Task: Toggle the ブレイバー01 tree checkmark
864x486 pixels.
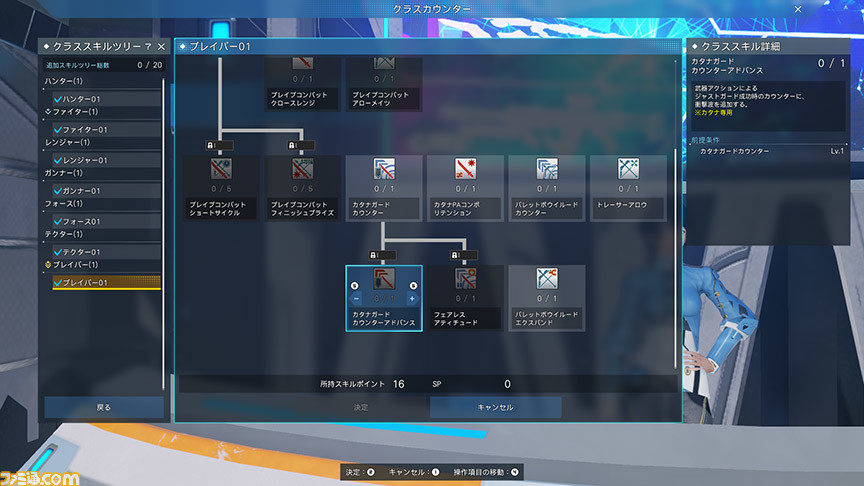Action: tap(57, 283)
